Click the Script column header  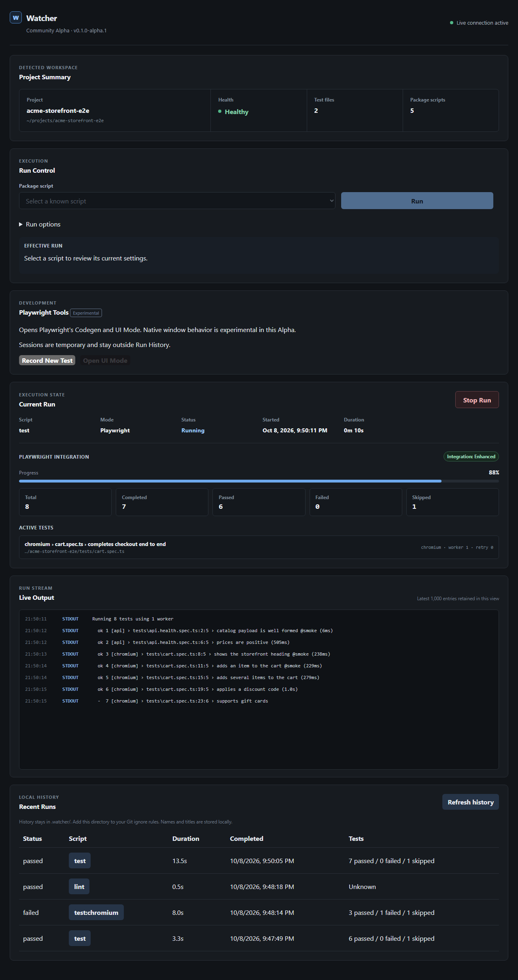[x=78, y=839]
